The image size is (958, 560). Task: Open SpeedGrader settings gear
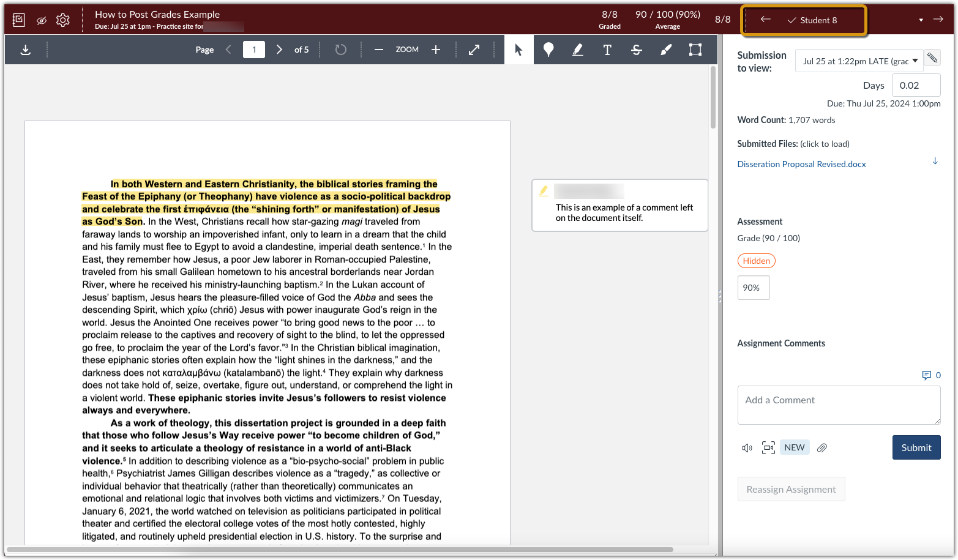coord(63,20)
